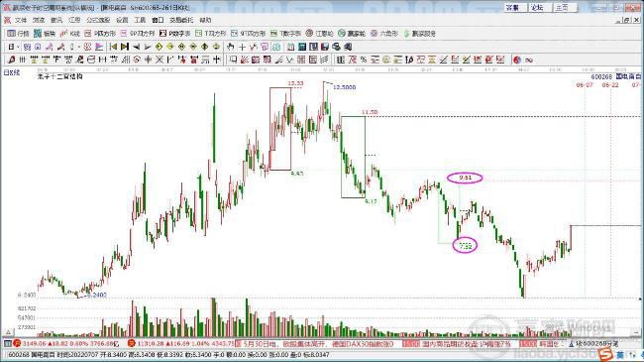The width and height of the screenshot is (644, 362).
Task: Open the 文件 menu
Action: click(x=21, y=20)
